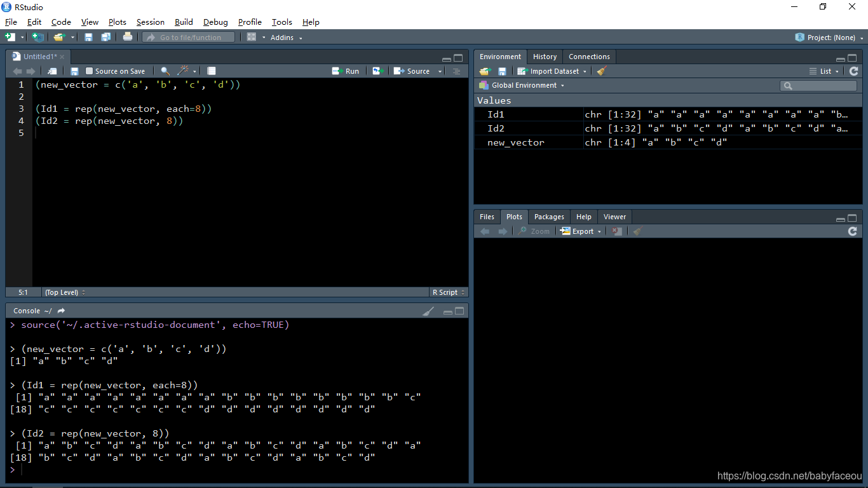Open the compile report icon
This screenshot has height=488, width=868.
point(211,71)
